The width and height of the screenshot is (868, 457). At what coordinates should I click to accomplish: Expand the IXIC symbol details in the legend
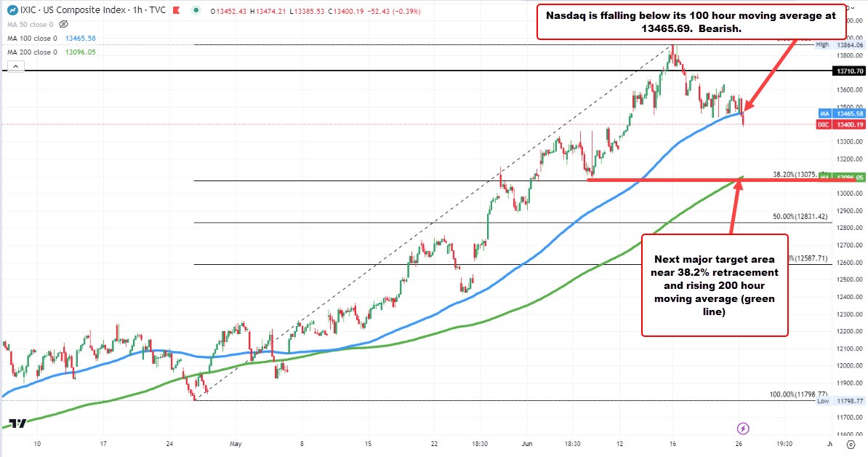pos(29,9)
